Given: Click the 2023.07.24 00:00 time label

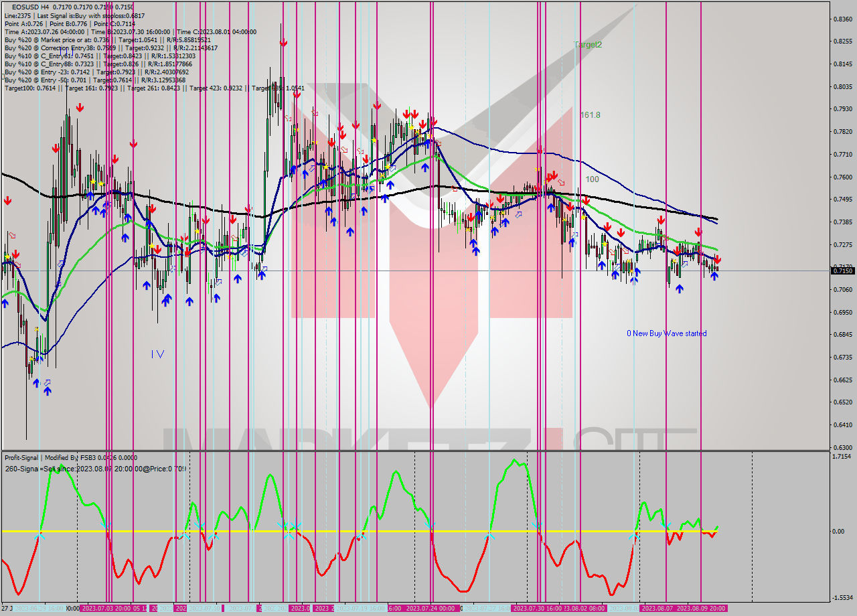Looking at the screenshot, I should (x=431, y=609).
